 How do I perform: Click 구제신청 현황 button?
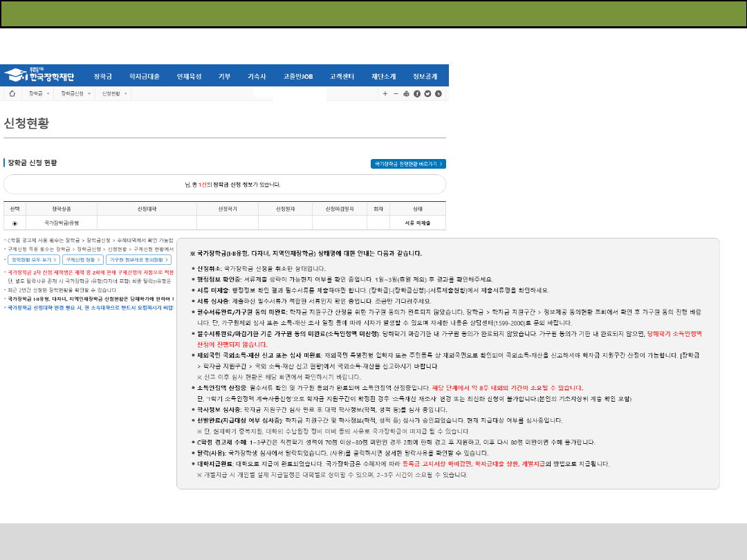point(82,260)
